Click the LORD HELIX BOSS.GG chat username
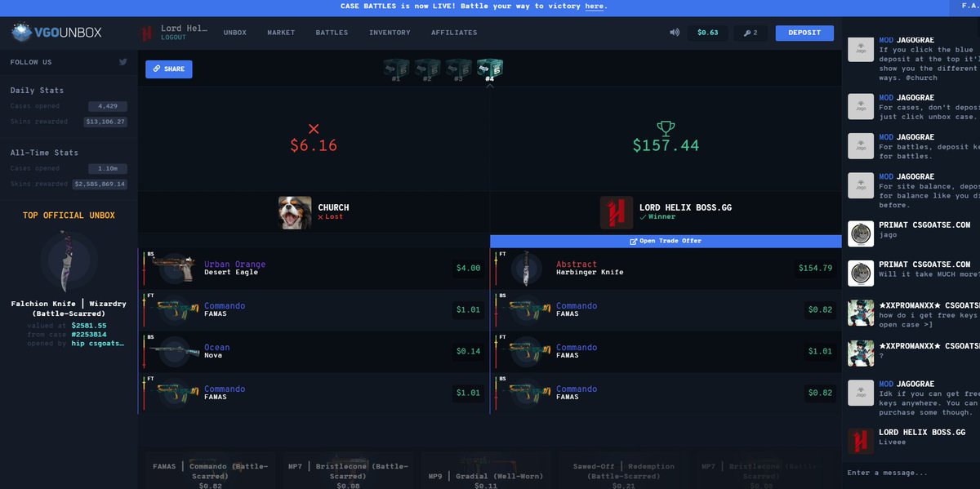The image size is (980, 489). point(922,433)
